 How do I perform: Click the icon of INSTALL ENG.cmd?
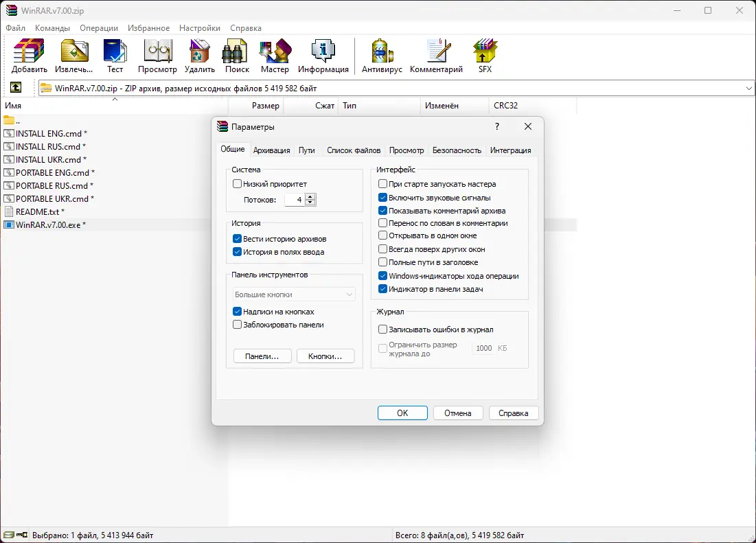[x=9, y=133]
